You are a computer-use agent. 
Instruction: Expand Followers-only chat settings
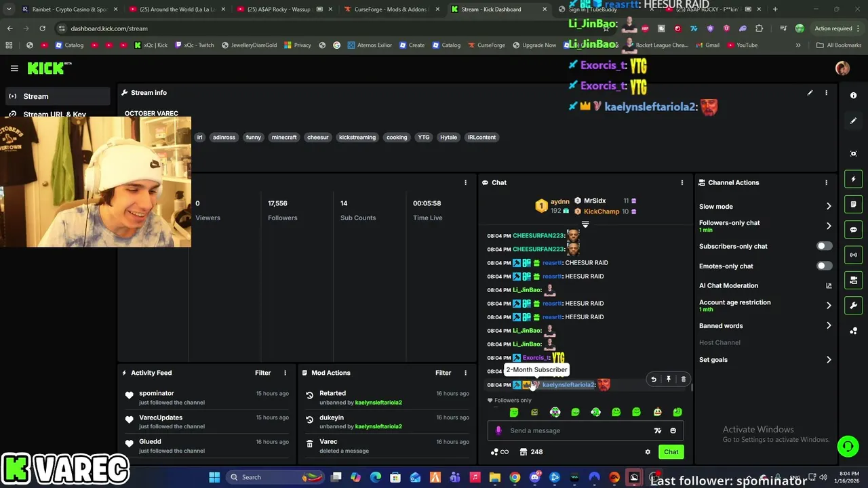point(765,226)
